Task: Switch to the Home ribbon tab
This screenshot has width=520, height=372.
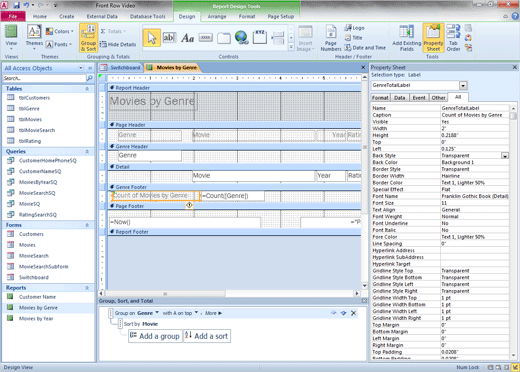Action: coord(40,16)
